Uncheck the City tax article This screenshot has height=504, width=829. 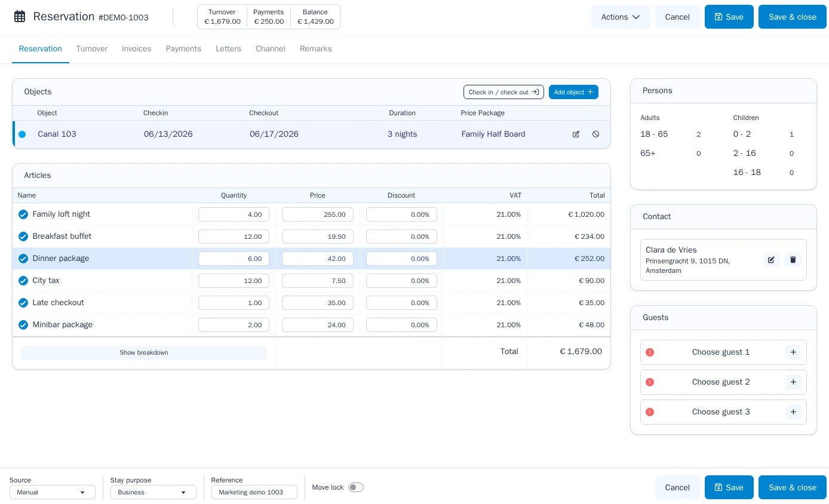[x=23, y=281]
